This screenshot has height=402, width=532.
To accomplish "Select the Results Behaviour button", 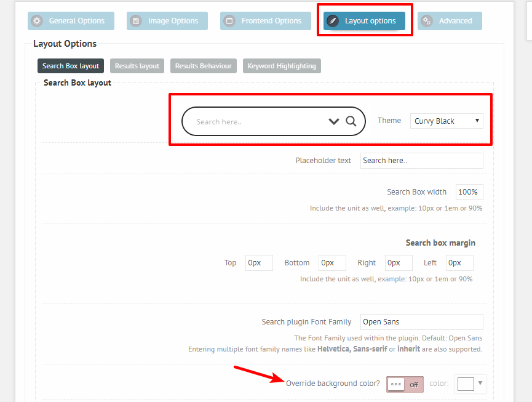I will (x=203, y=66).
